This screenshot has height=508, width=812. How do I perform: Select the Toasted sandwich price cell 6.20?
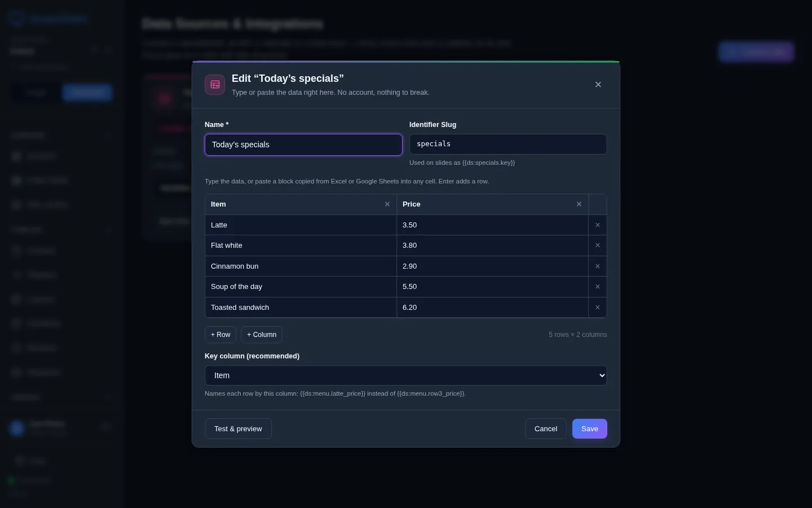(x=492, y=308)
